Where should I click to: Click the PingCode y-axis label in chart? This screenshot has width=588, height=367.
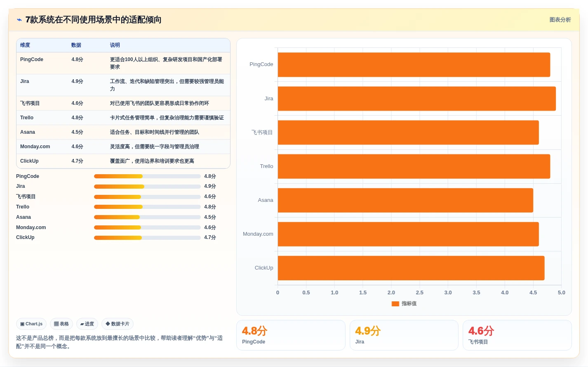[261, 64]
